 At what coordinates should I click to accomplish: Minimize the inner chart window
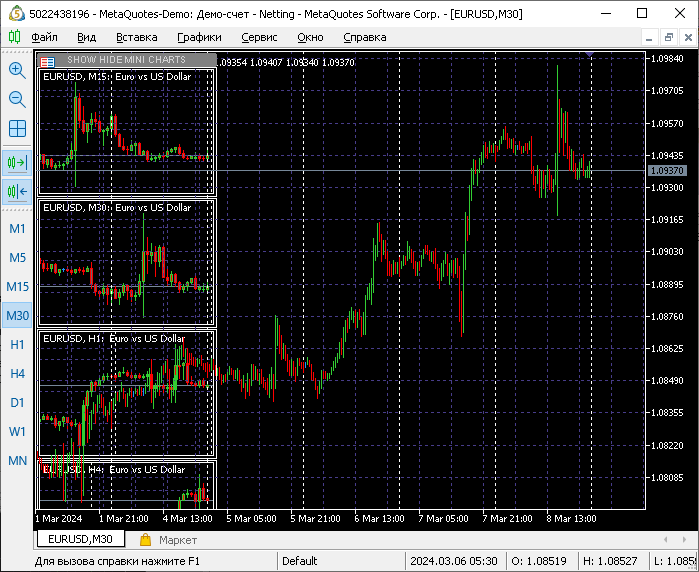click(649, 38)
